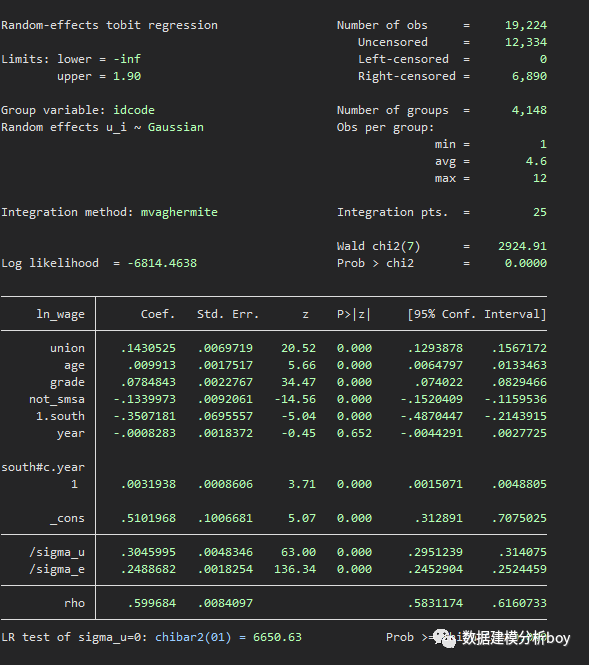The height and width of the screenshot is (665, 589).
Task: Click 'Gaussian' random effects distribution text
Action: 176,127
